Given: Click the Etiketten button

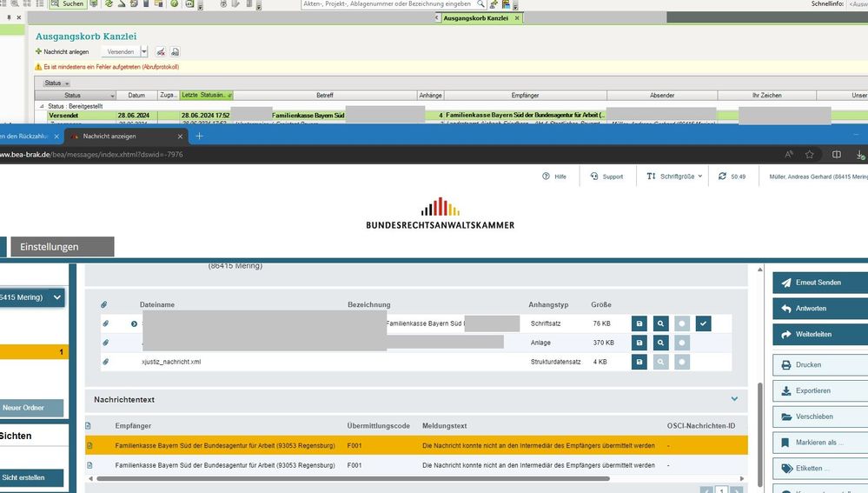Looking at the screenshot, I should click(820, 469).
